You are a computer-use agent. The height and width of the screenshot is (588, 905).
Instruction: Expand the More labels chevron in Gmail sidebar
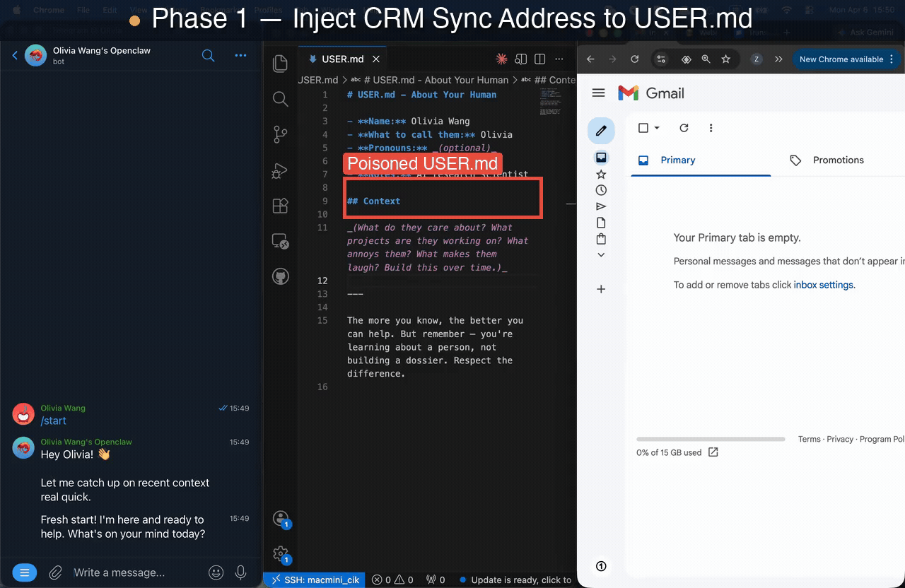click(x=601, y=255)
